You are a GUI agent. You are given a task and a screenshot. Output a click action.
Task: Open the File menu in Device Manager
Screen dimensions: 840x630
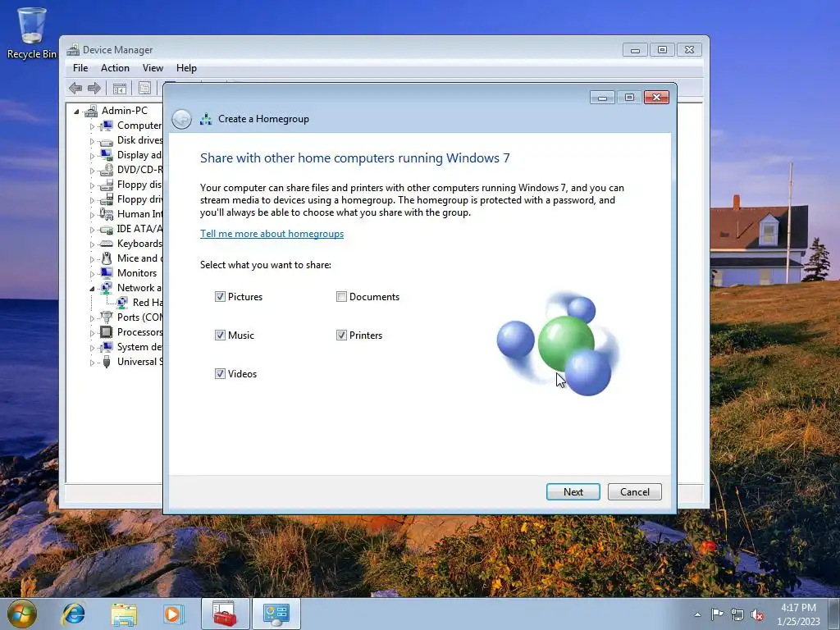pos(80,68)
